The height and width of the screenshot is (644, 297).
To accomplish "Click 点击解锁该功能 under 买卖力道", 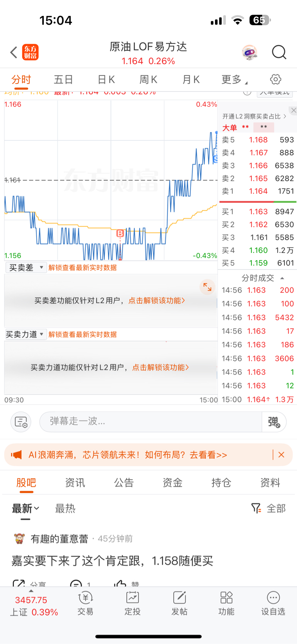I will pyautogui.click(x=160, y=367).
